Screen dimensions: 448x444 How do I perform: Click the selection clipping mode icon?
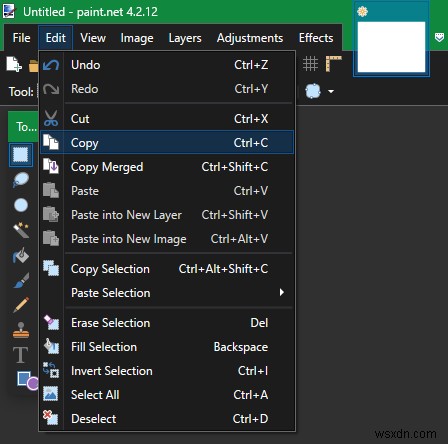pos(313,91)
